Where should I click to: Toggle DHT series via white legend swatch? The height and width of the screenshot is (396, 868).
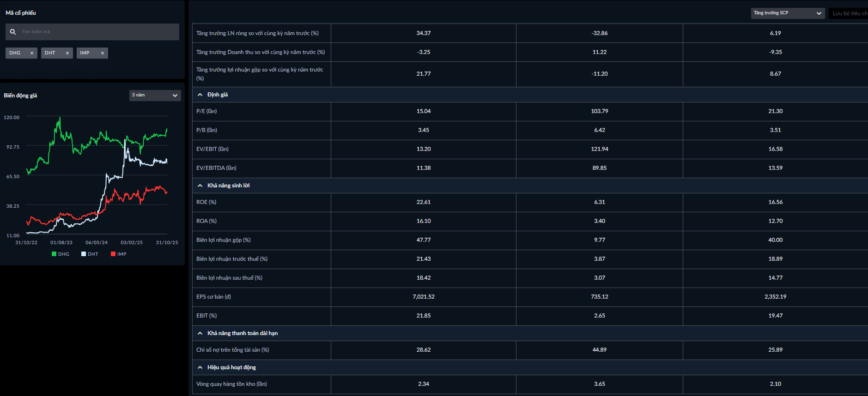click(x=84, y=254)
